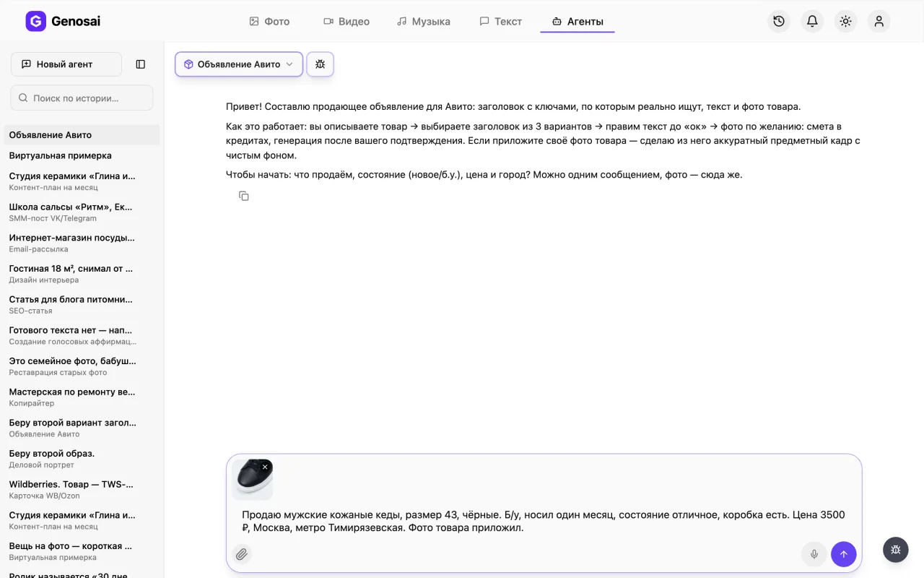Focus the Поиск по истории field
The image size is (924, 578).
click(x=82, y=98)
